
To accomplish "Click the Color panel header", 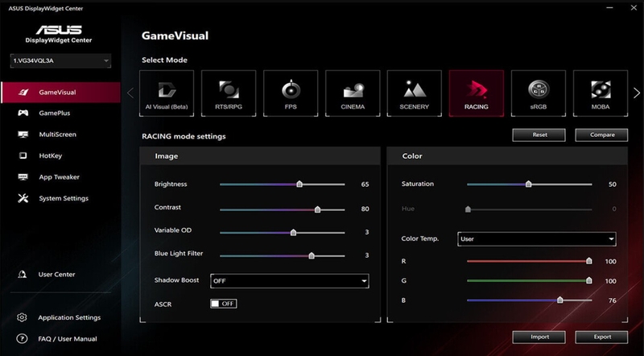I will point(508,156).
